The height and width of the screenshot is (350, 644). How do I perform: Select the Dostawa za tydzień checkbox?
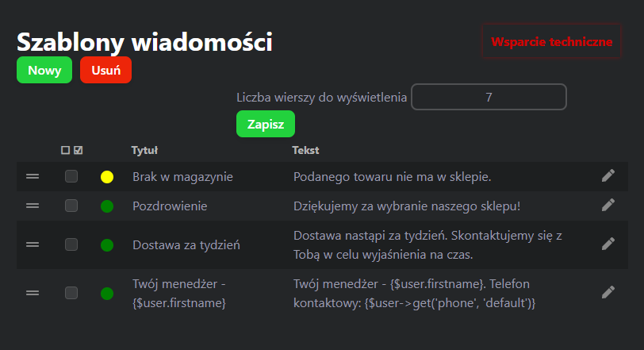pyautogui.click(x=71, y=244)
